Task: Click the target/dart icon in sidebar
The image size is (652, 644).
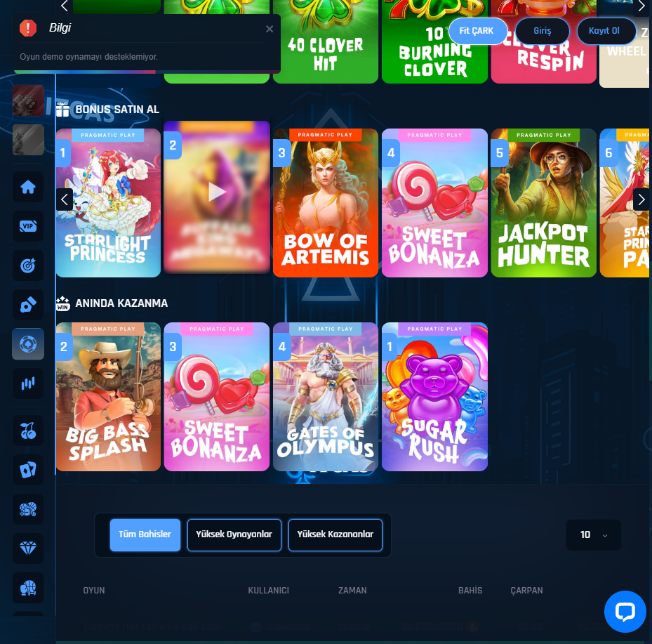Action: pyautogui.click(x=28, y=266)
